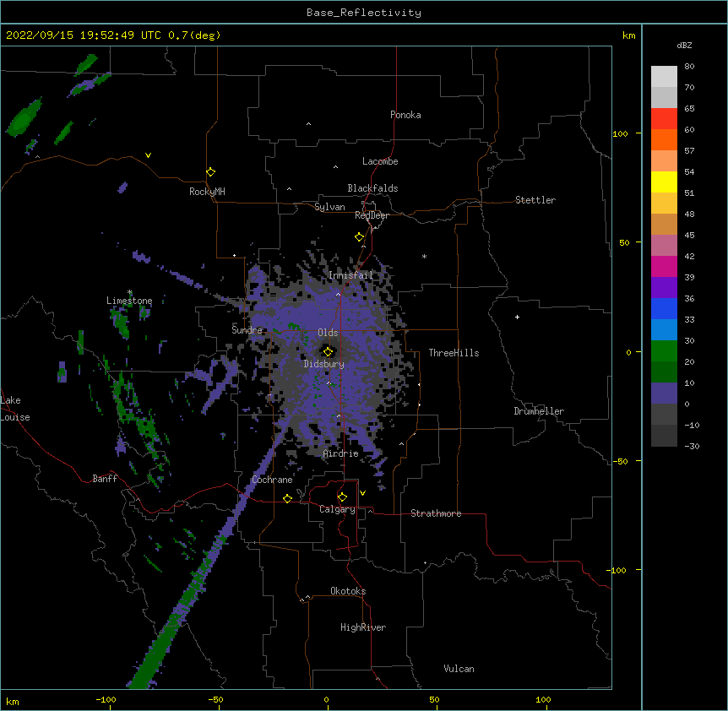This screenshot has height=711, width=728.
Task: Click the yellow diamond marker below Cochrane label
Action: 287,498
